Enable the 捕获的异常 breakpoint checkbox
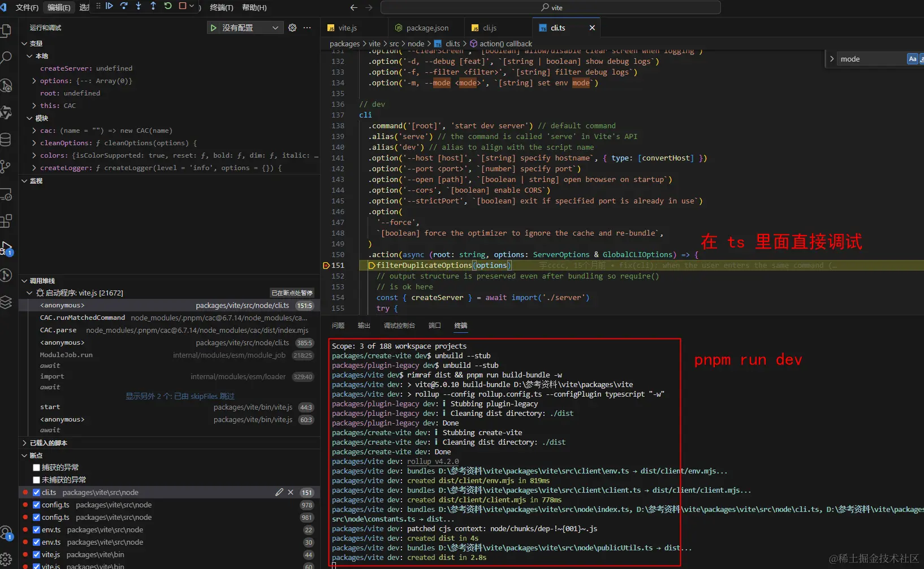The width and height of the screenshot is (924, 569). (x=36, y=467)
